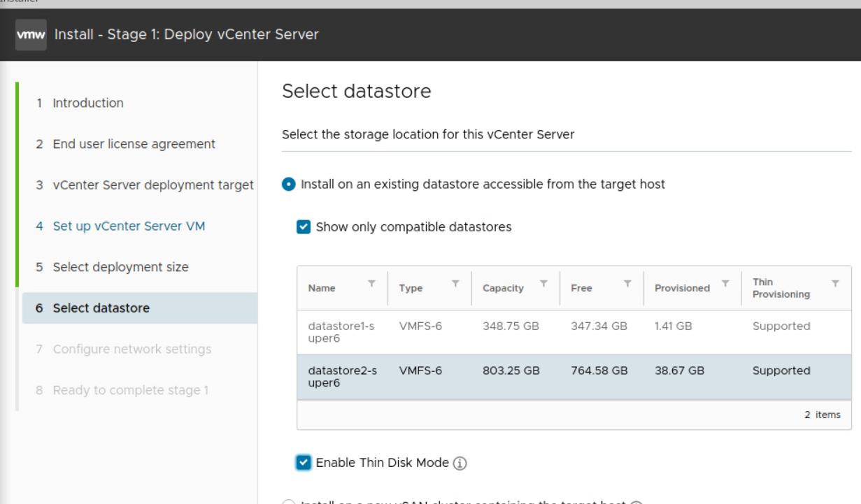Open End user license agreement step

134,144
